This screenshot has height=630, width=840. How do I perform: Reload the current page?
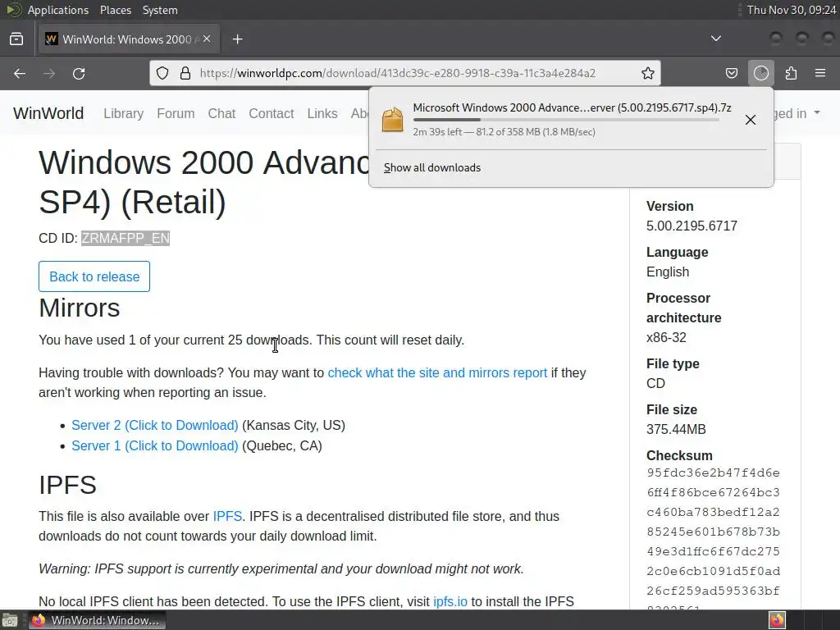[79, 73]
